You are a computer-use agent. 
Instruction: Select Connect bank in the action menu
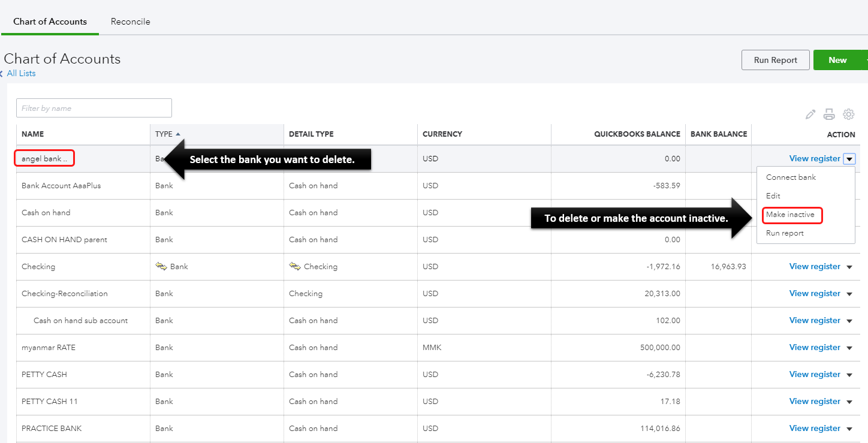coord(791,177)
